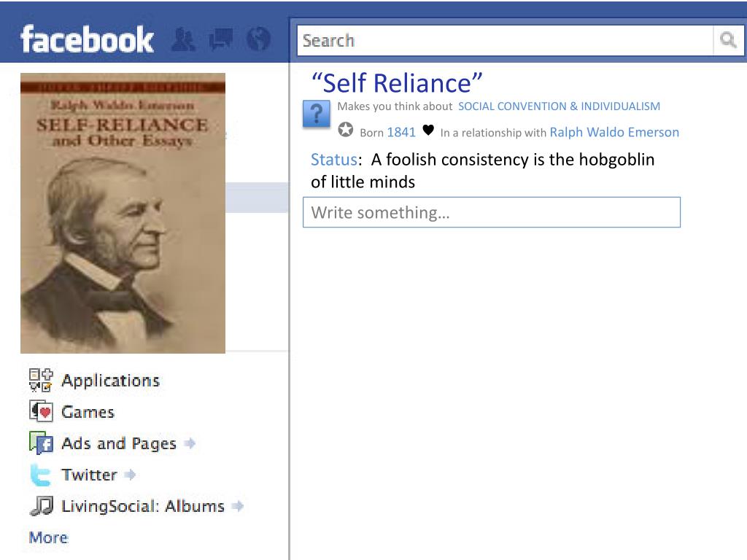
Task: Focus the Search input field
Action: [505, 41]
